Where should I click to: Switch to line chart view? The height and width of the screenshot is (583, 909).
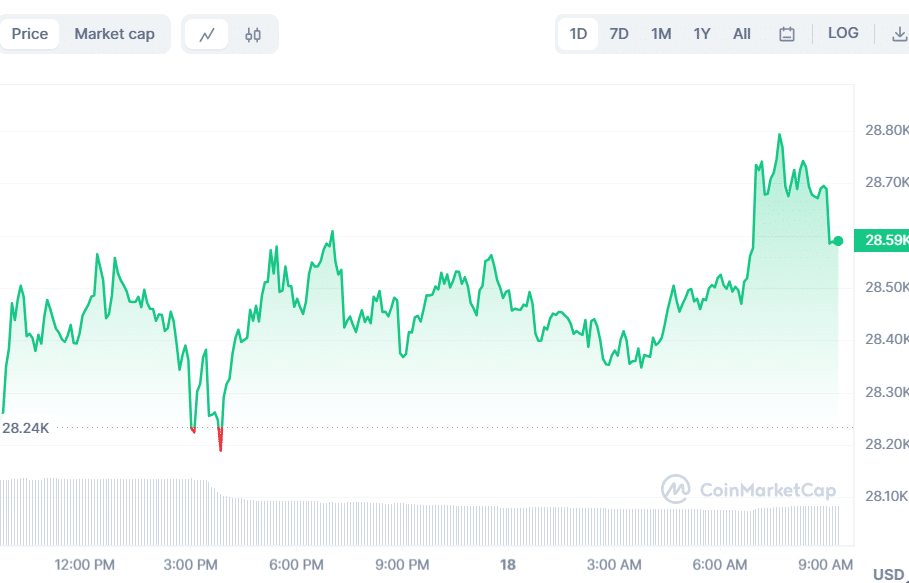[x=208, y=33]
